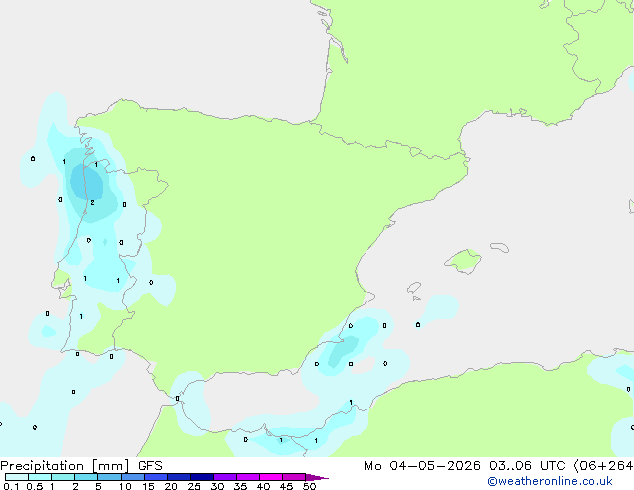Click the 2 mm value over northern Portugal

[92, 203]
